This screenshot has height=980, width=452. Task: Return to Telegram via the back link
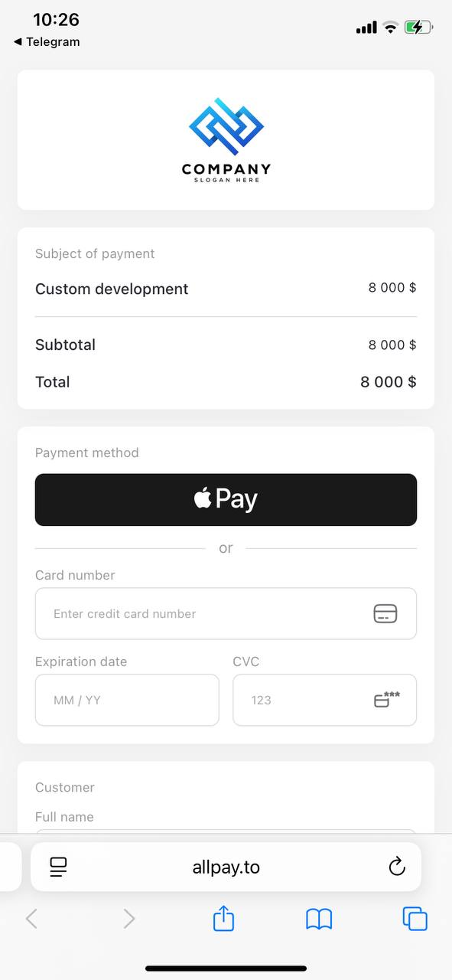[x=46, y=42]
